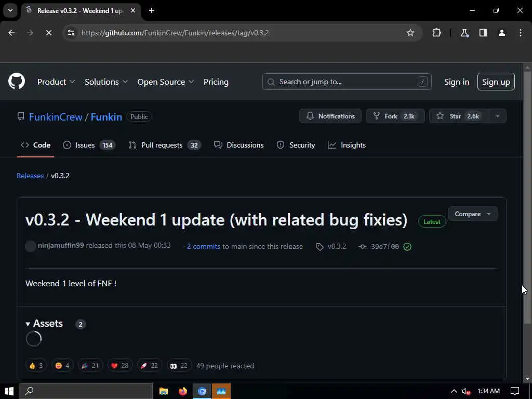
Task: Open a new browser tab
Action: (152, 10)
